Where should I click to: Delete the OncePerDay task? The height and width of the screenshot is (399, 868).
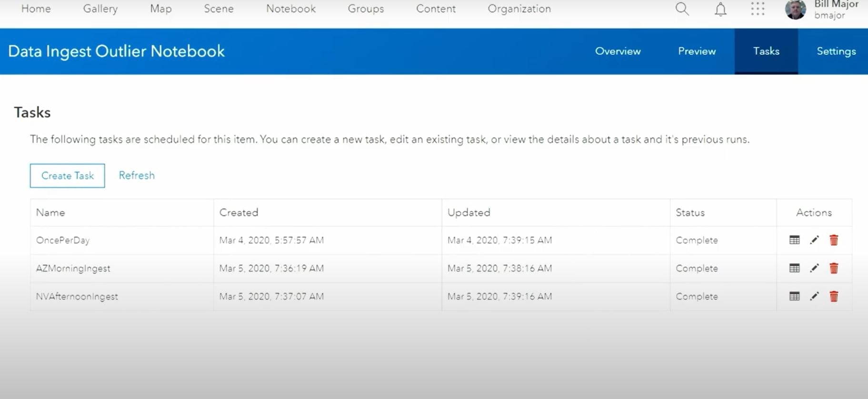[834, 240]
